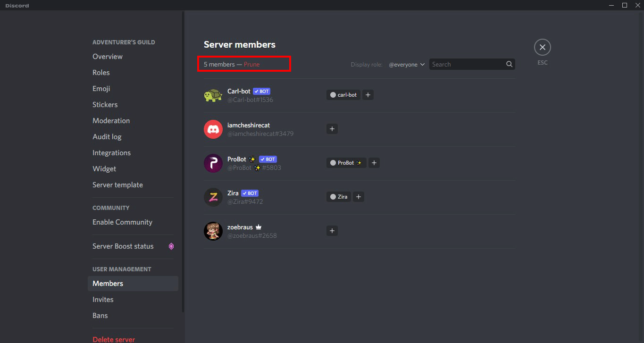Image resolution: width=644 pixels, height=343 pixels.
Task: Click iamcheshirecat's red Discord avatar
Action: click(213, 129)
